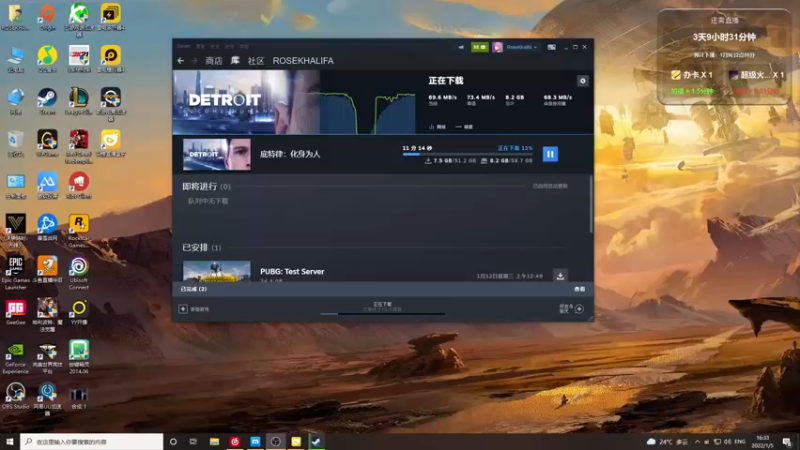This screenshot has height=450, width=800.
Task: Switch to Big Picture mode icon
Action: pos(552,47)
